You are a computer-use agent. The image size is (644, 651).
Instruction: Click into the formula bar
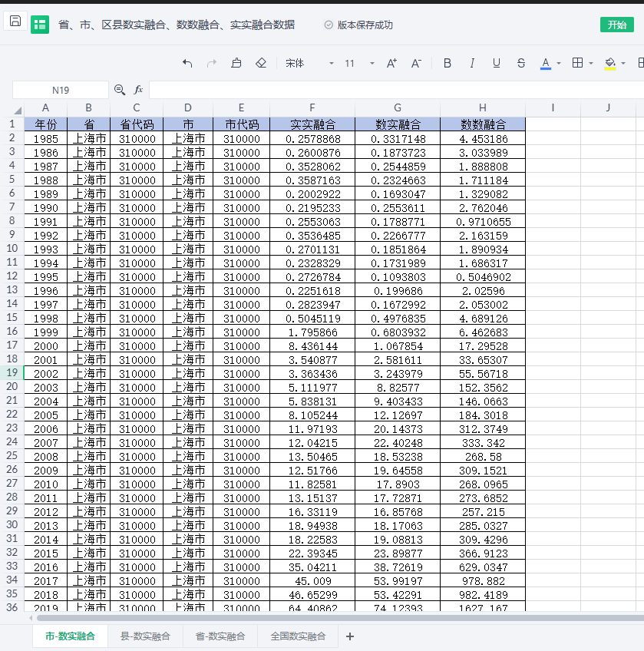pyautogui.click(x=396, y=90)
